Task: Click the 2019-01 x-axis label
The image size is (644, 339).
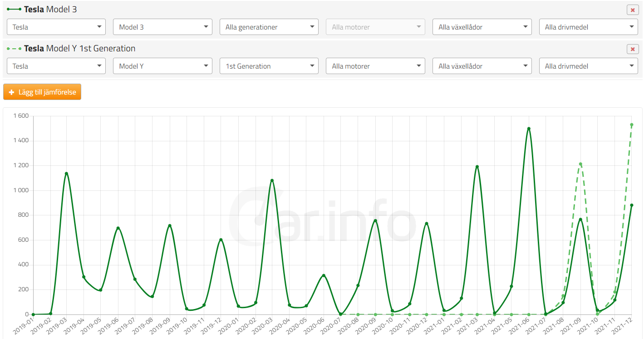Action: (24, 327)
